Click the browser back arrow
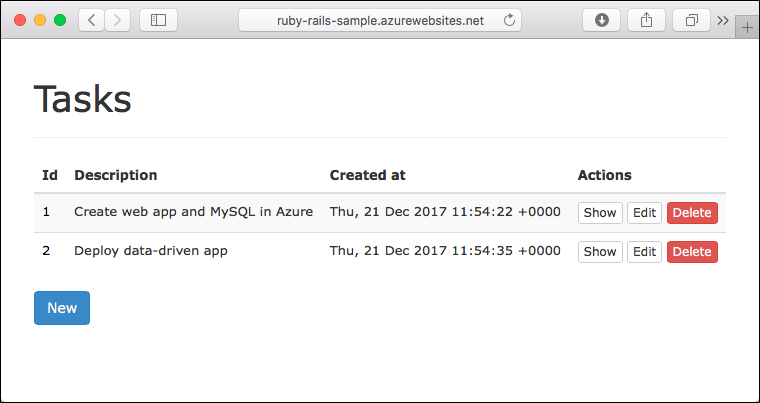The image size is (760, 403). click(x=92, y=20)
